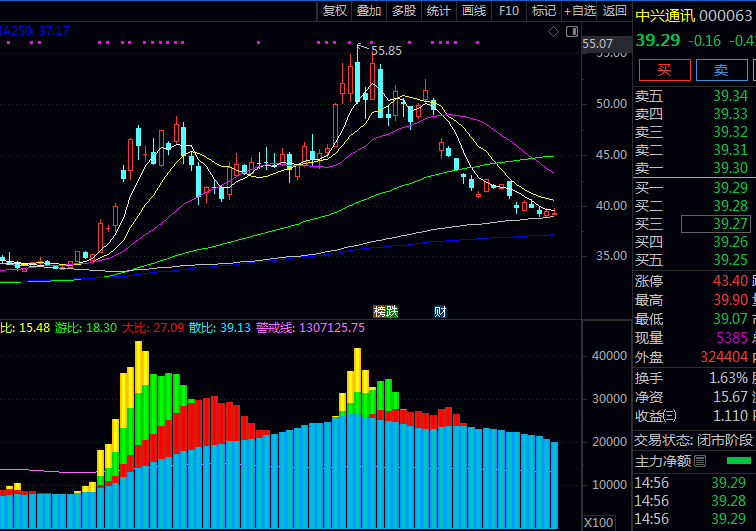Open the 标记 mark dropdown
Screen dimensions: 756x531
pos(543,11)
